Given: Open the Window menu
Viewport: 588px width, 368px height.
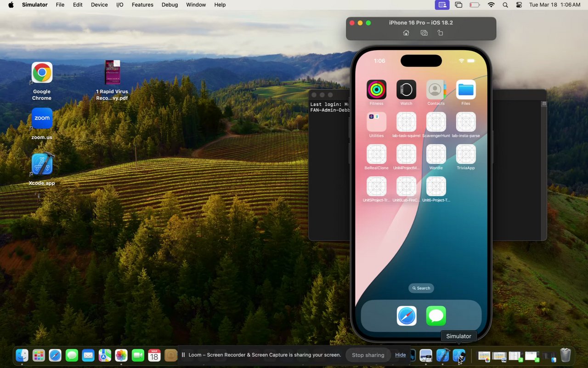Looking at the screenshot, I should point(196,5).
